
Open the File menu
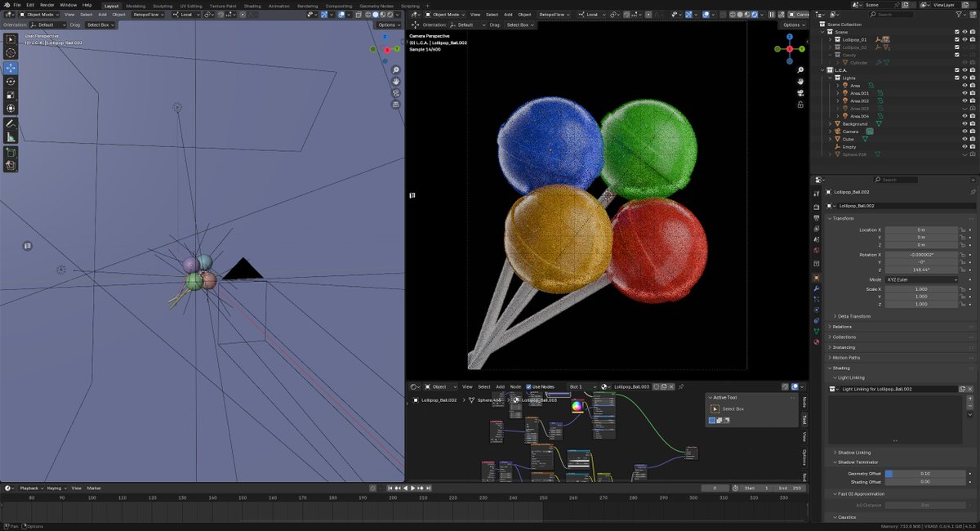tap(18, 5)
